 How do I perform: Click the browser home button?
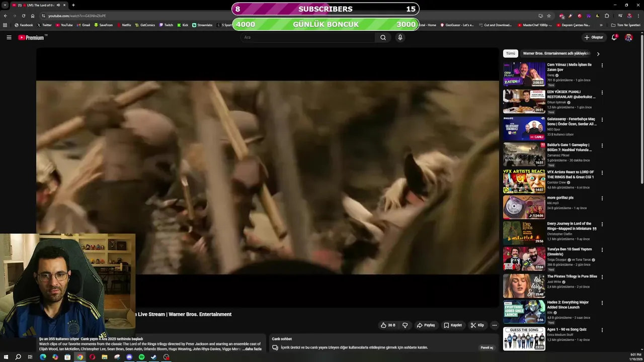point(33,16)
